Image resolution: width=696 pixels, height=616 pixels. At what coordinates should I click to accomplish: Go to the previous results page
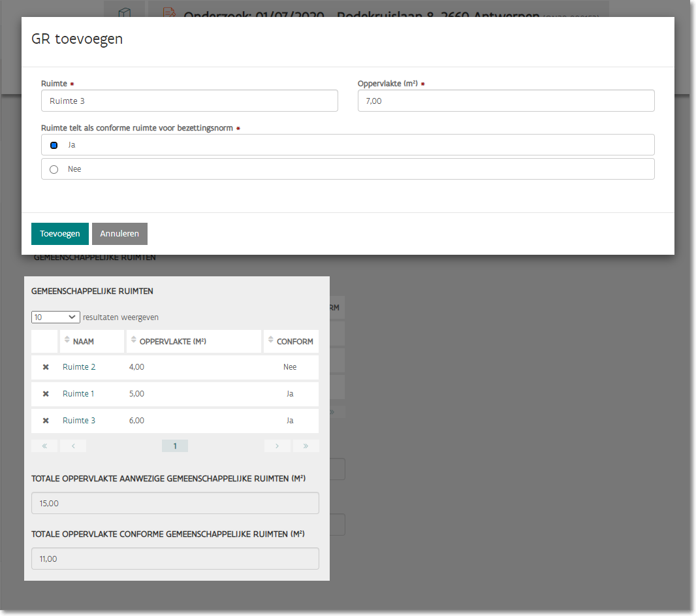73,446
